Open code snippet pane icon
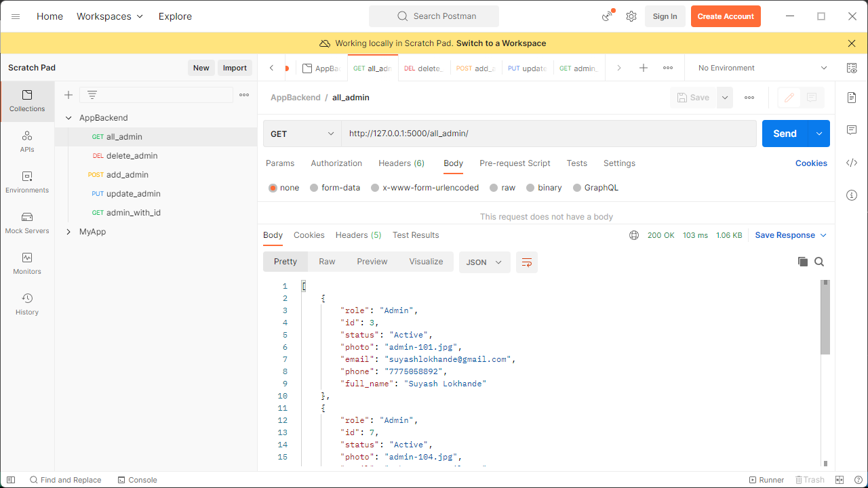Screen dimensions: 868x488 point(852,163)
